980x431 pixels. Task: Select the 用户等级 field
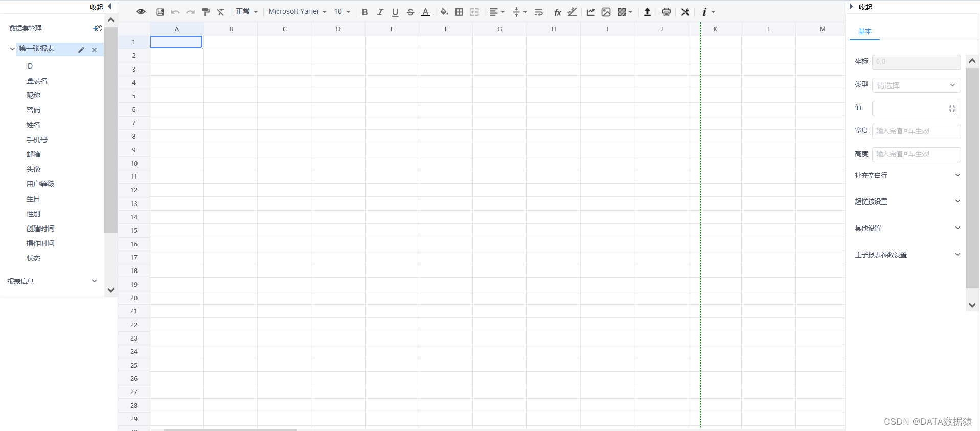(40, 184)
